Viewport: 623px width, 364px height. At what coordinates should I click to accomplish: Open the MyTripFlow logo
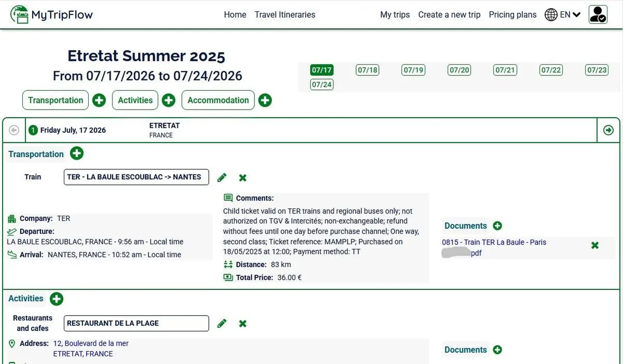click(x=51, y=14)
